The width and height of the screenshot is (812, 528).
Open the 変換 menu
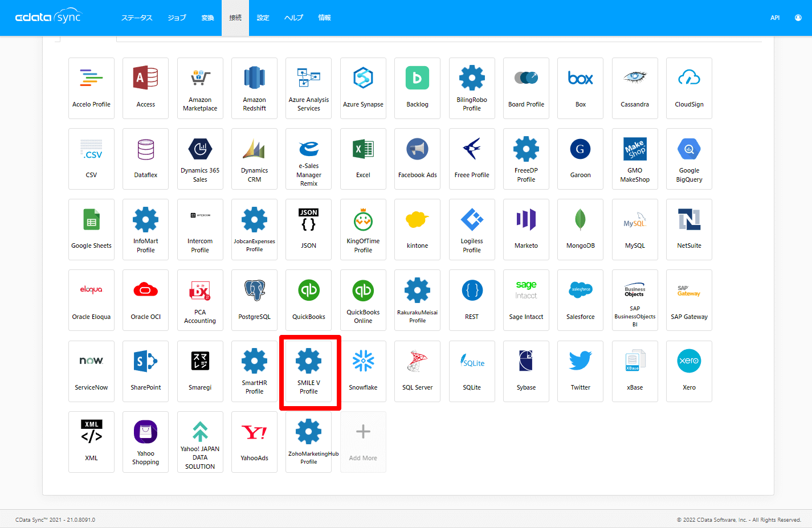207,18
